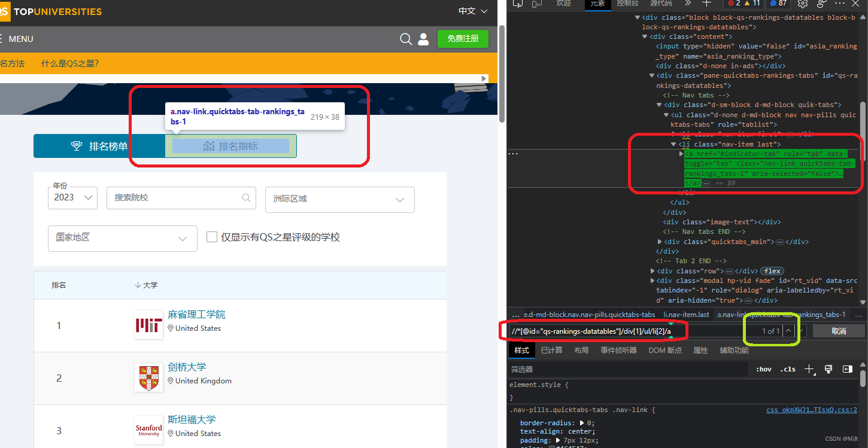868x448 pixels.
Task: Open the 剑桥大学 link
Action: (187, 367)
